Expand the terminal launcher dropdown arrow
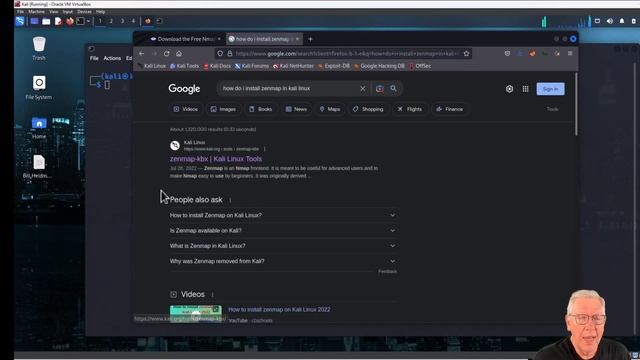Viewport: 640px width, 360px height. point(88,21)
